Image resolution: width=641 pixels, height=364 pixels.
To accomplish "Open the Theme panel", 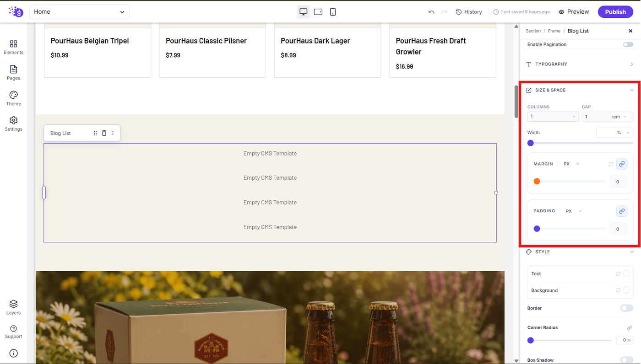I will coord(13,98).
